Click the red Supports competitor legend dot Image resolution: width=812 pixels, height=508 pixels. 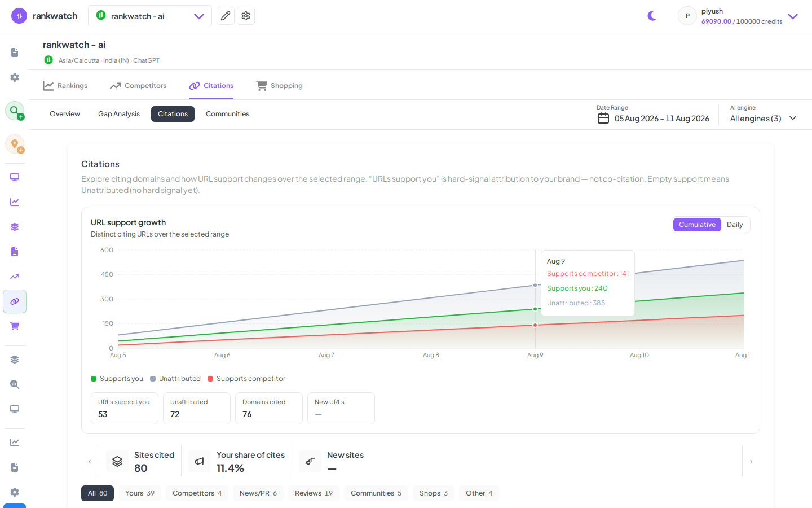click(x=210, y=379)
